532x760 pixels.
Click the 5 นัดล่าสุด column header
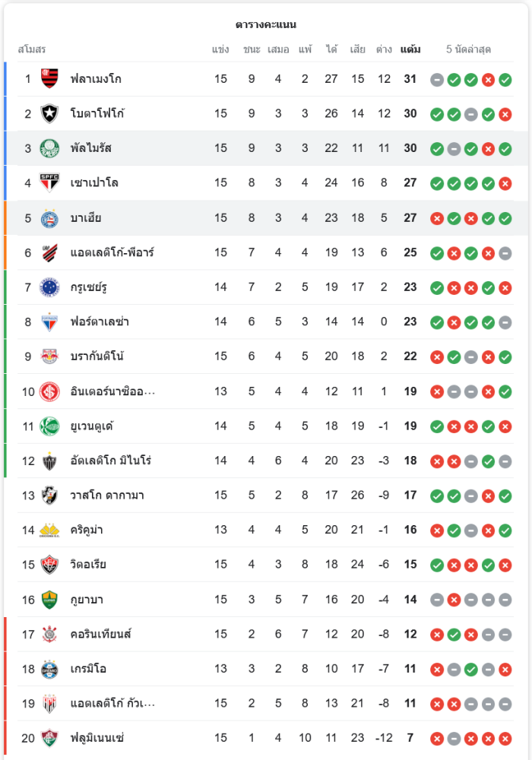point(469,49)
